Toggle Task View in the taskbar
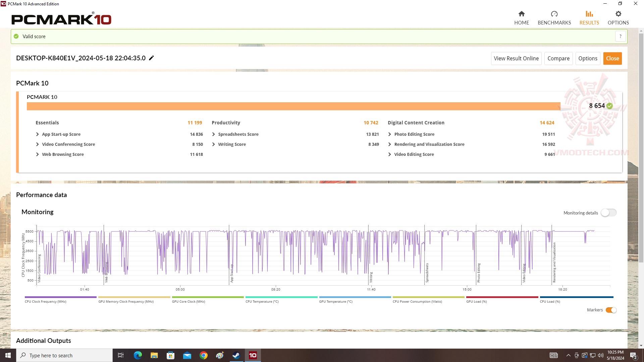The height and width of the screenshot is (362, 644). 121,355
